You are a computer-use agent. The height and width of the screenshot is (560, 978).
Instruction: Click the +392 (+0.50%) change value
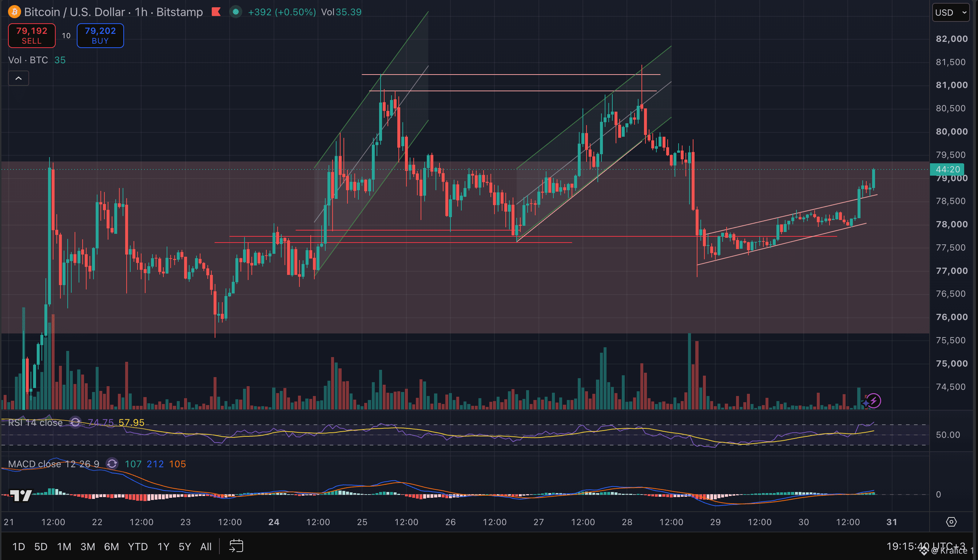click(282, 12)
